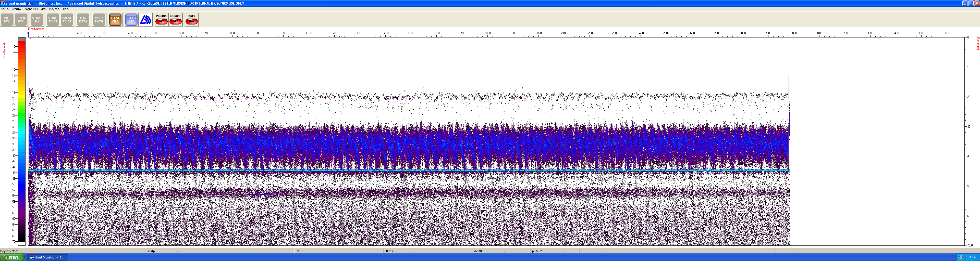
Task: Toggle the PINGING OFF indicator
Action: click(x=161, y=20)
